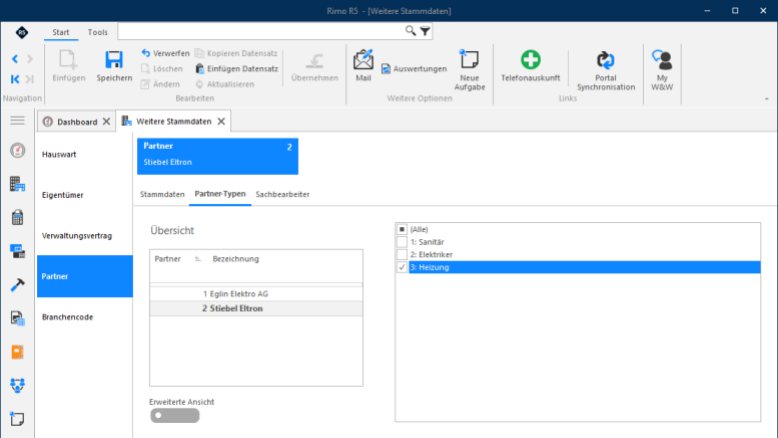Jump to the last record arrow
This screenshot has width=778, height=438.
(30, 79)
